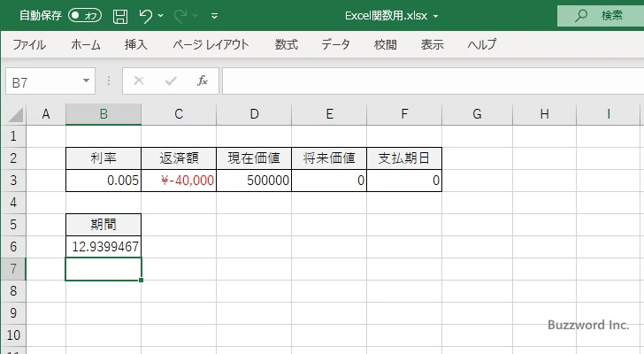Toggle the AutoSave switch
The height and width of the screenshot is (354, 644).
pyautogui.click(x=85, y=16)
